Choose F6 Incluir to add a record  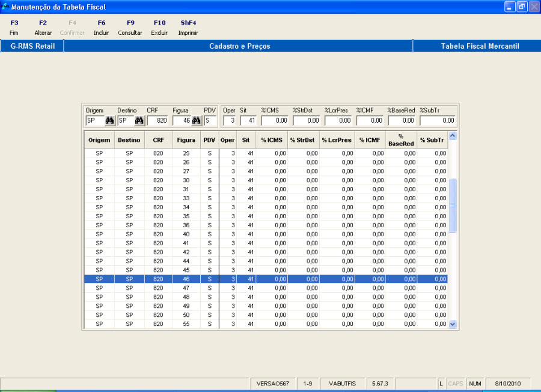pos(101,28)
